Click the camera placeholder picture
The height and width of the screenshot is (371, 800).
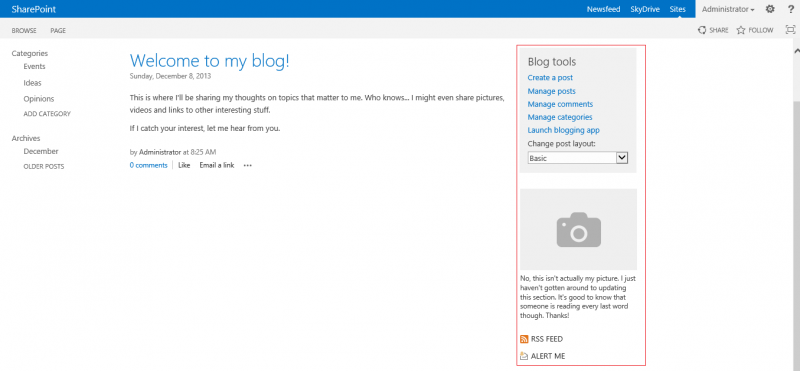click(x=579, y=229)
